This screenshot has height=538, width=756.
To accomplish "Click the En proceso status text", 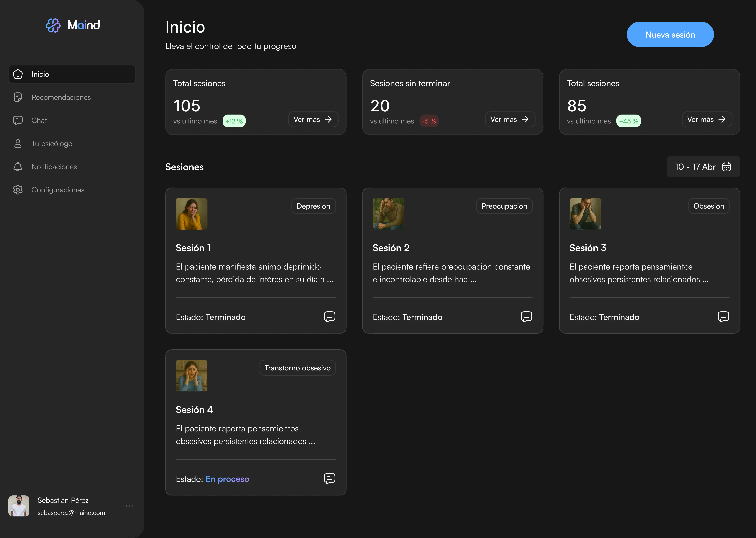I will pos(227,479).
